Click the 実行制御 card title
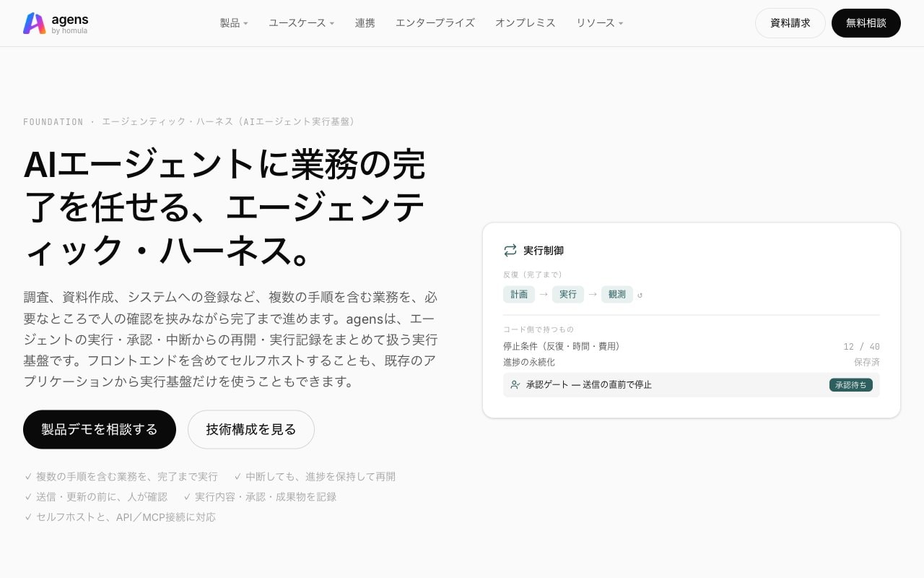Image resolution: width=924 pixels, height=578 pixels. pyautogui.click(x=544, y=251)
